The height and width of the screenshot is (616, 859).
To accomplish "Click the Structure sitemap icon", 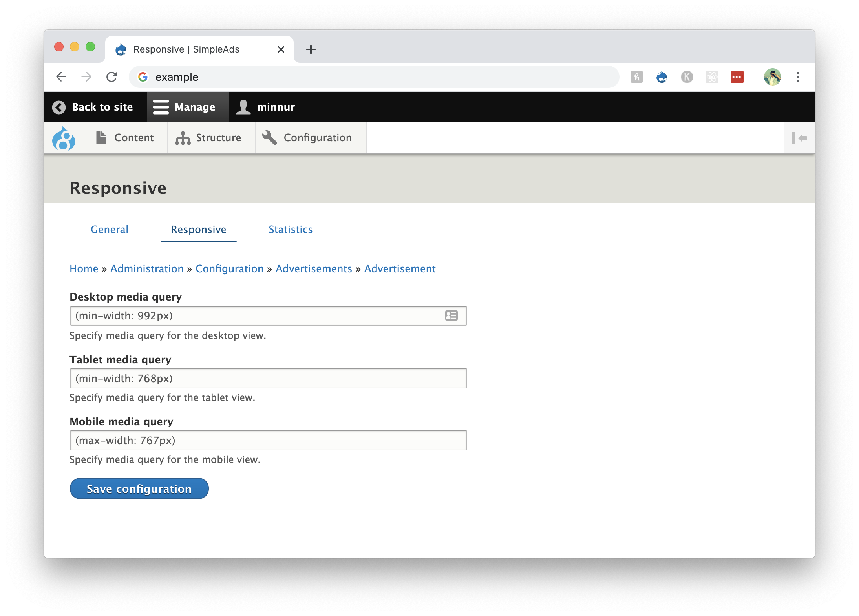I will pyautogui.click(x=183, y=138).
